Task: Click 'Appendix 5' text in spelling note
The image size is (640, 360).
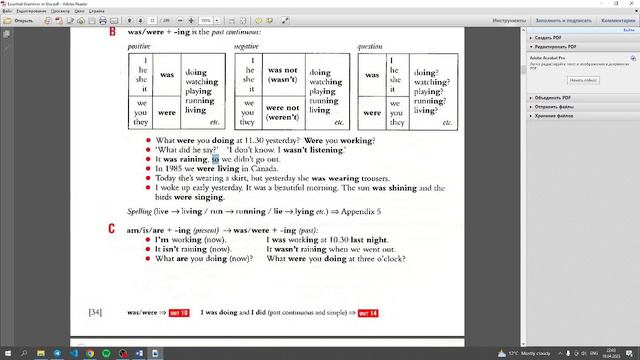Action: pyautogui.click(x=361, y=211)
